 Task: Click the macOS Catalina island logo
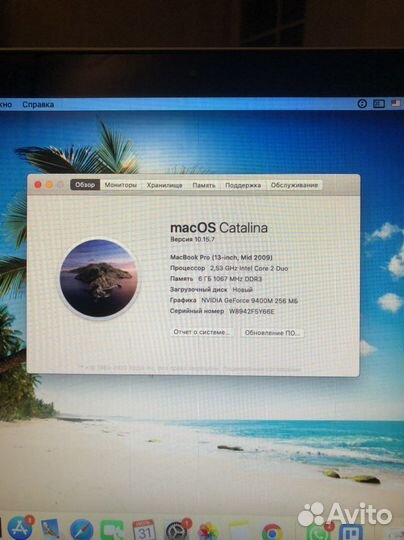[99, 278]
